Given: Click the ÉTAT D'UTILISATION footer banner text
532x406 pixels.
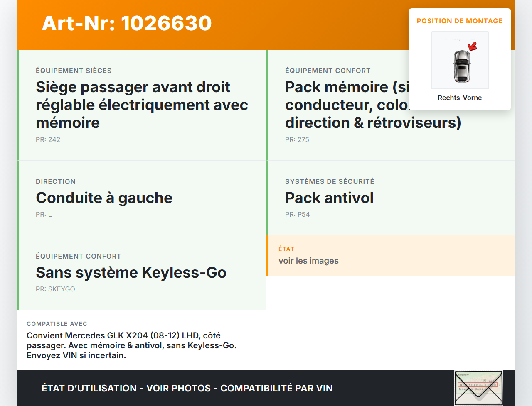Looking at the screenshot, I should click(x=187, y=388).
